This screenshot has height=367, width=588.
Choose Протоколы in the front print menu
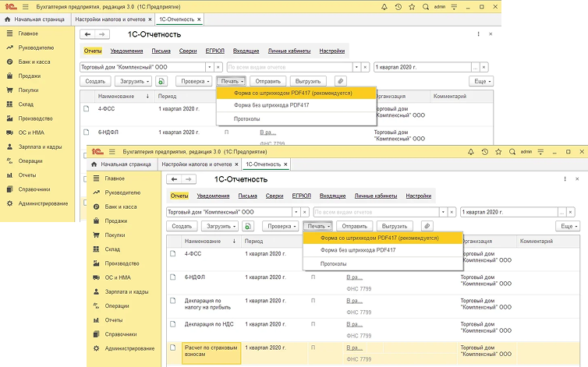[334, 264]
